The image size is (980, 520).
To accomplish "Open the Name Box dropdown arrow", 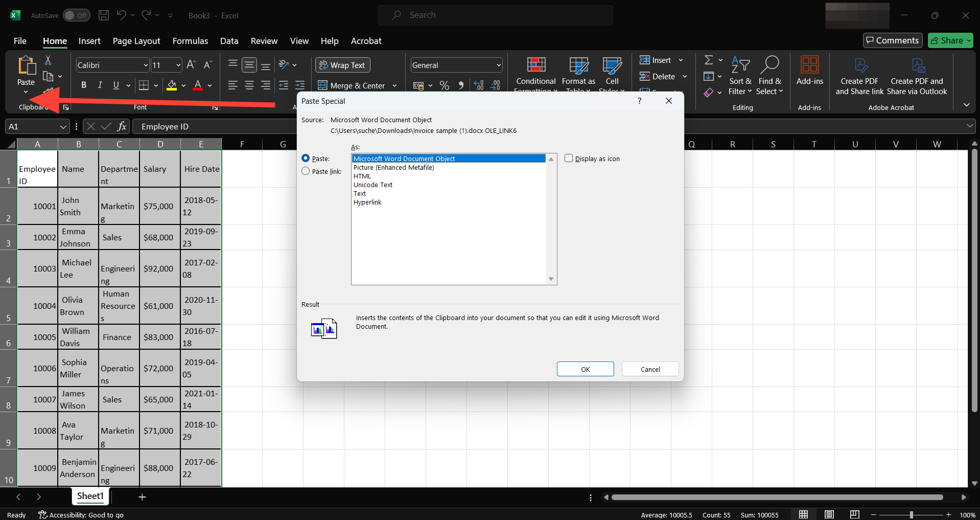I will click(63, 127).
